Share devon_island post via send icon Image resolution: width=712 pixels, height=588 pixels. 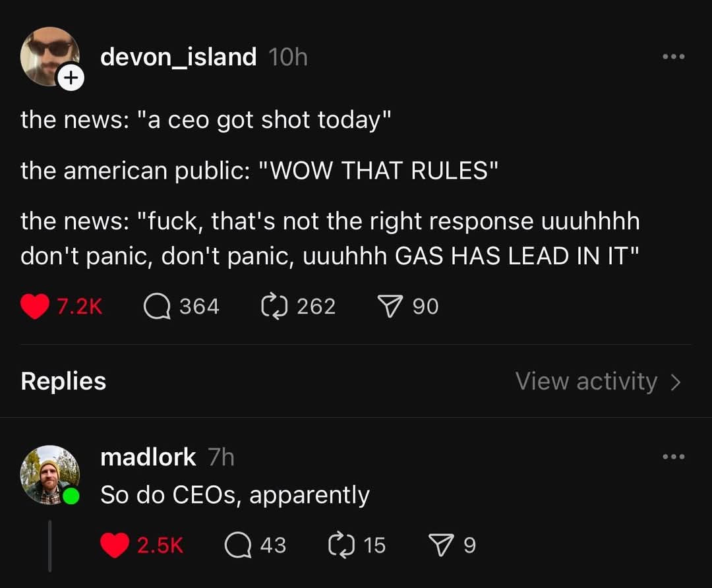click(x=388, y=307)
